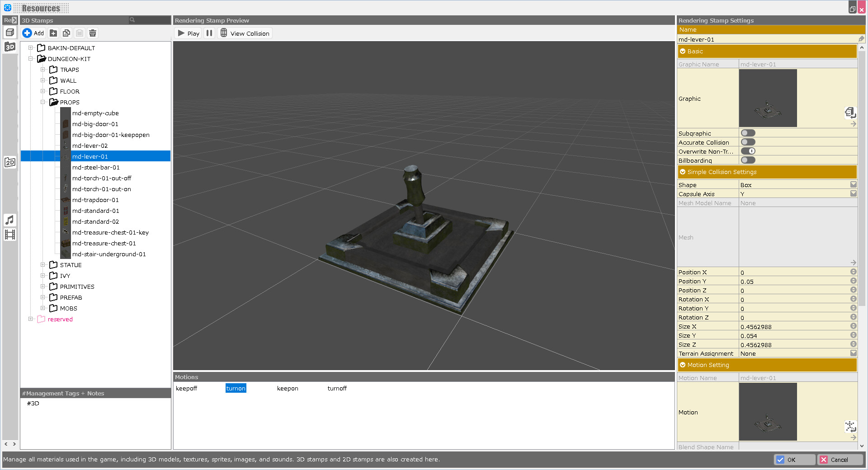This screenshot has height=470, width=868.
Task: Select the turnoff motion tab
Action: tap(337, 388)
